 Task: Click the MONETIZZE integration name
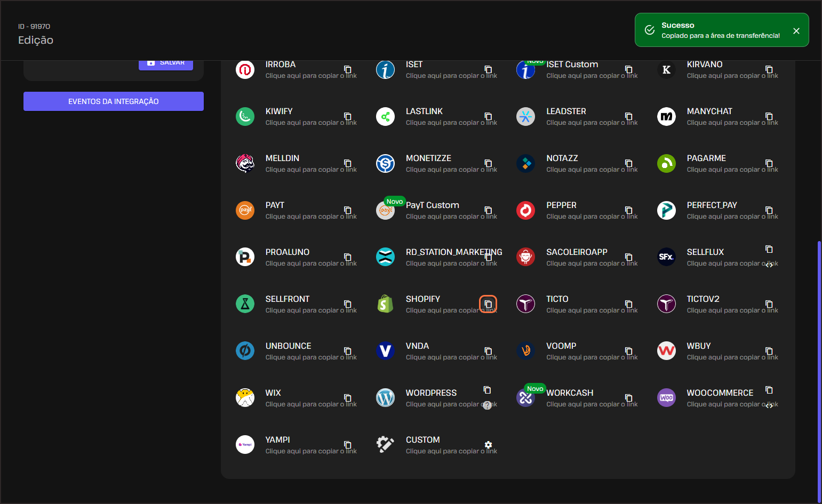428,158
